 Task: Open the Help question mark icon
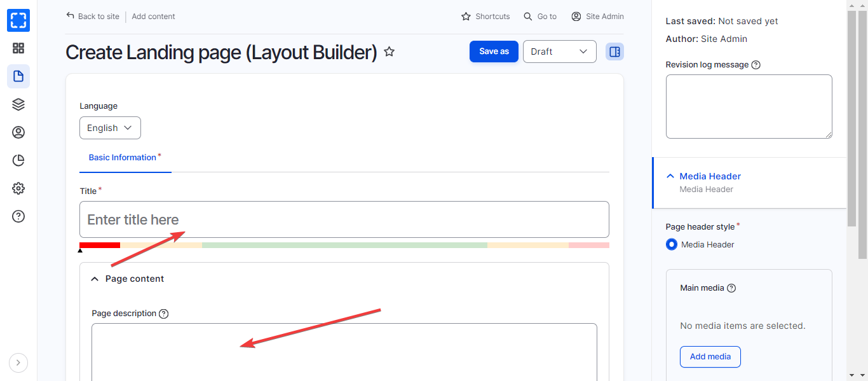click(x=18, y=216)
